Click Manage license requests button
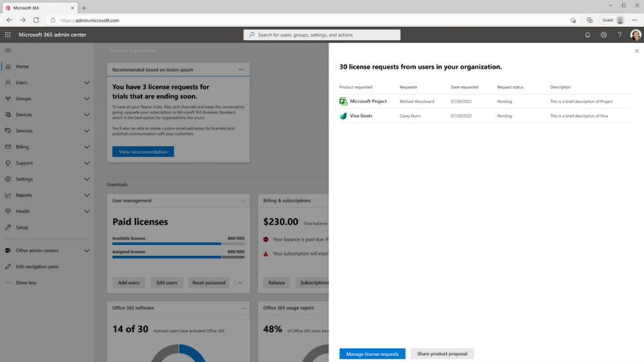644x362 pixels. click(372, 354)
